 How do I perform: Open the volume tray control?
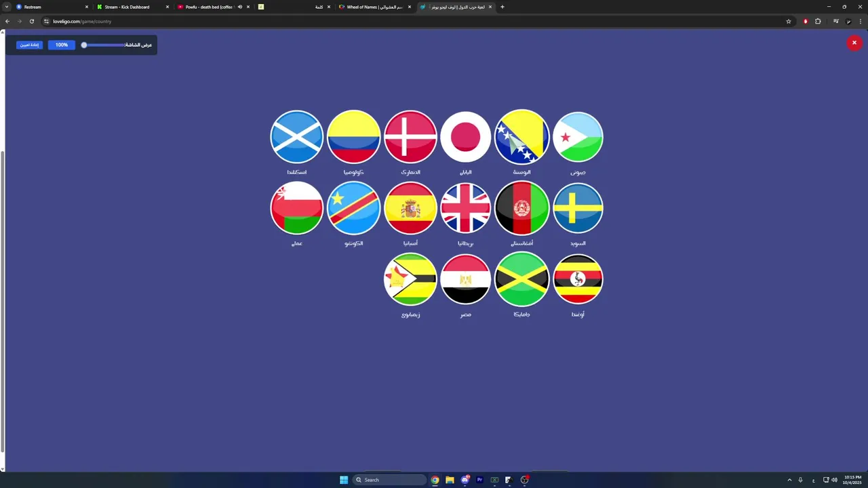point(834,480)
